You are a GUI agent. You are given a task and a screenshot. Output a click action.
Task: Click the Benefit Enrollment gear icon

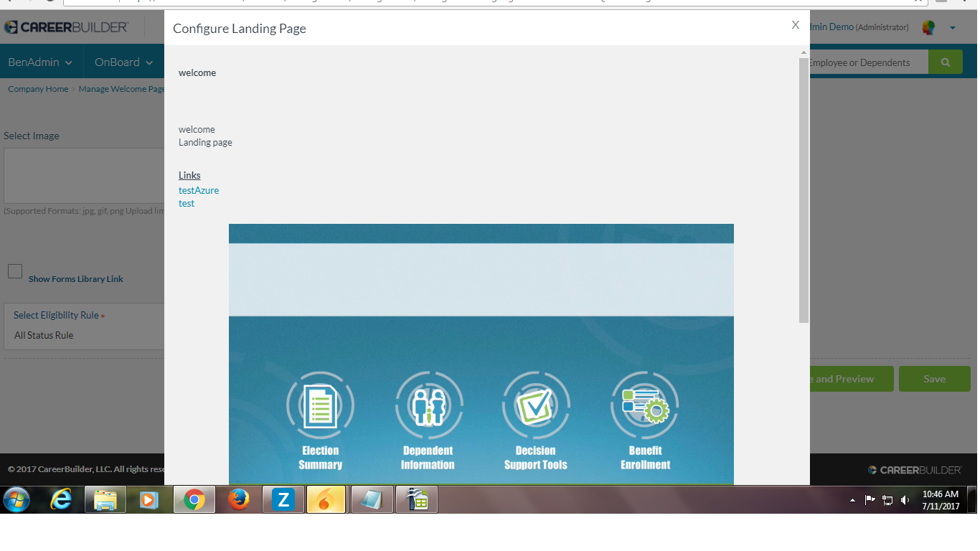tap(645, 405)
